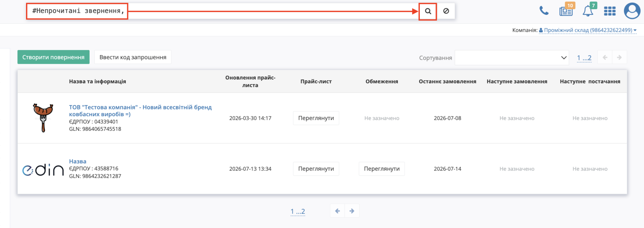Click column header Наступне замовлення
The height and width of the screenshot is (228, 644).
click(517, 81)
